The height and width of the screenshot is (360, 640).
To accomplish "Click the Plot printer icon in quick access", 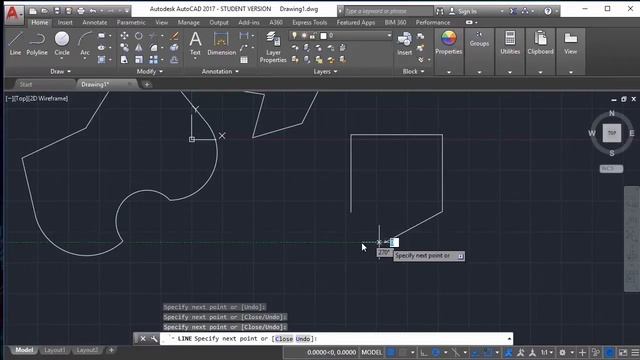I will pos(80,11).
